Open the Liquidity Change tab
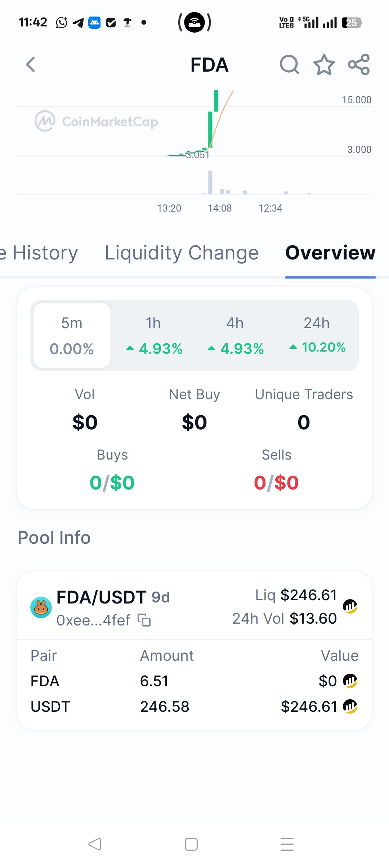The image size is (389, 868). tap(182, 253)
